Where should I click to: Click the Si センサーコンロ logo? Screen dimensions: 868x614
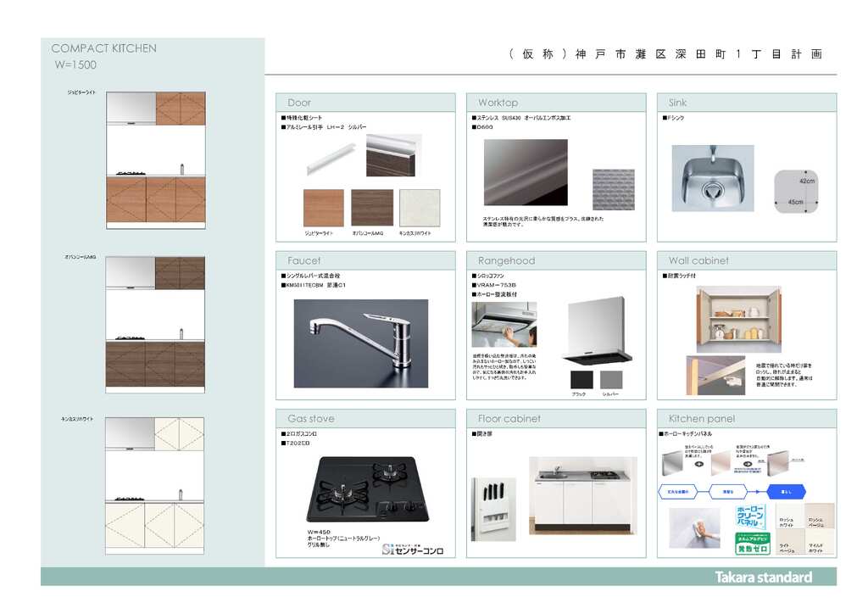pos(412,549)
